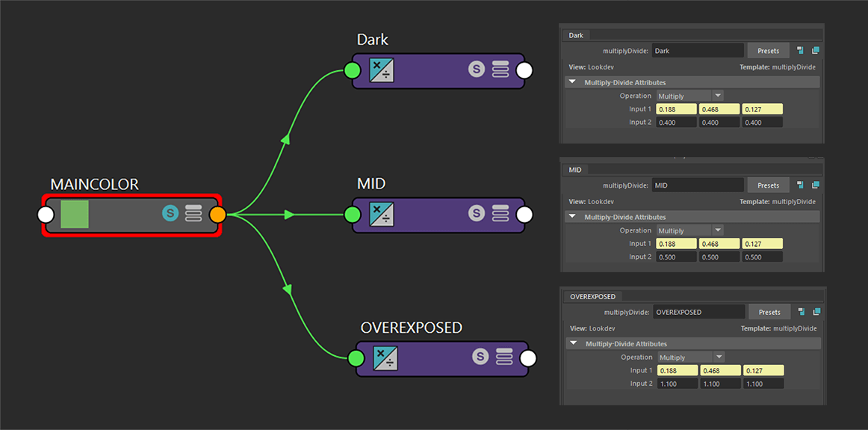Click Input 1 second value 0.468 in Dark panel
868x430 pixels.
coord(719,109)
